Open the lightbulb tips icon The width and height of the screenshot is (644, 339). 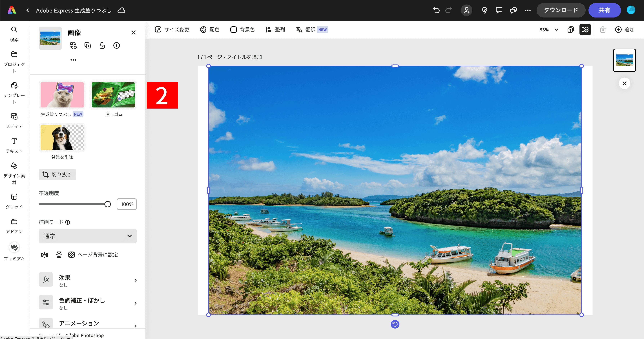[x=484, y=10]
